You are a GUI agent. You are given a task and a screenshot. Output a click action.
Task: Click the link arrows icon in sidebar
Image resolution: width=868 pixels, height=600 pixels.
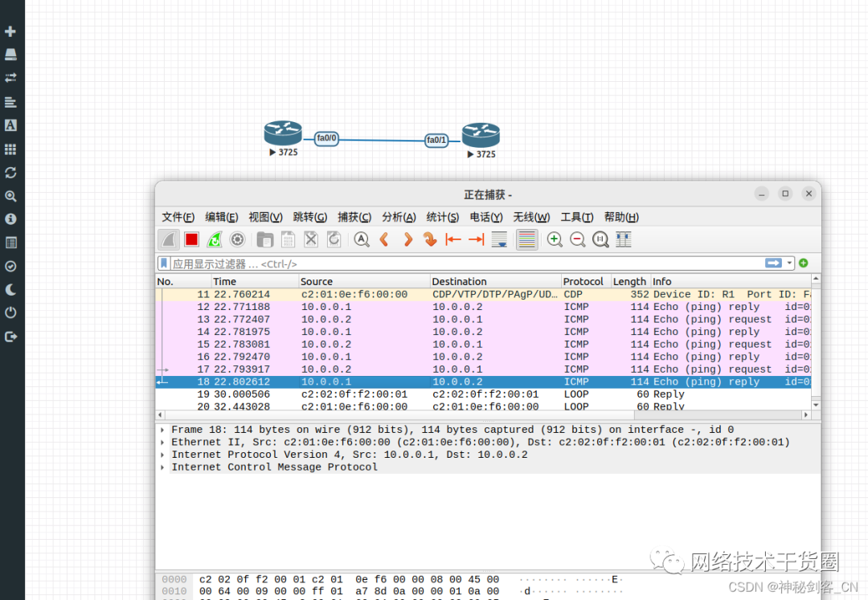pyautogui.click(x=10, y=77)
